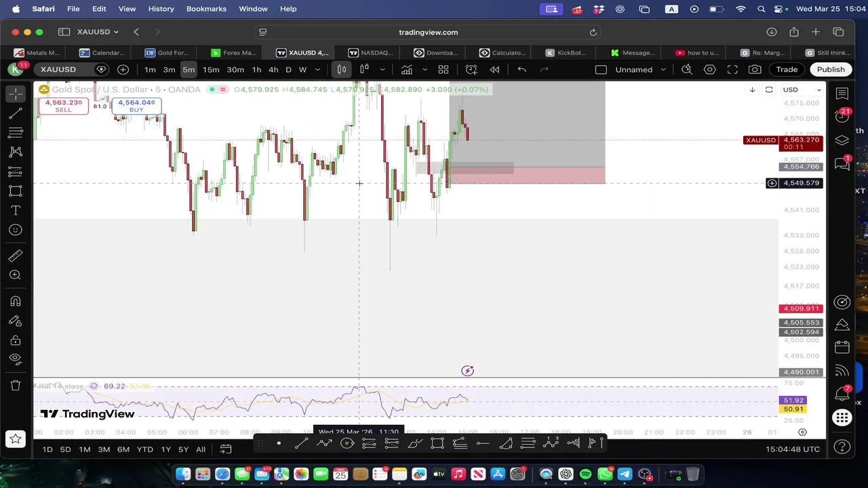Open the Bookmarks menu in Safari
Viewport: 868px width, 488px height.
click(x=206, y=9)
